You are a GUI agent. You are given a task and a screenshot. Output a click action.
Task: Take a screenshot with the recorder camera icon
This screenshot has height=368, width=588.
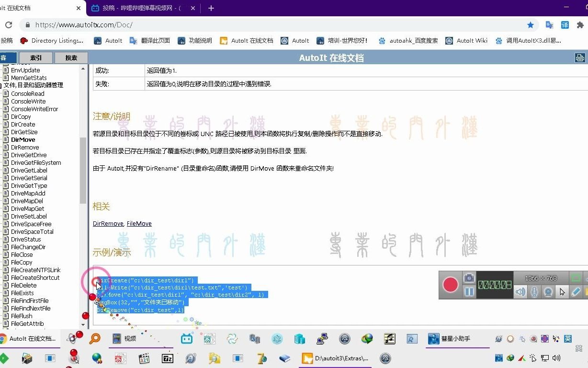pyautogui.click(x=469, y=278)
